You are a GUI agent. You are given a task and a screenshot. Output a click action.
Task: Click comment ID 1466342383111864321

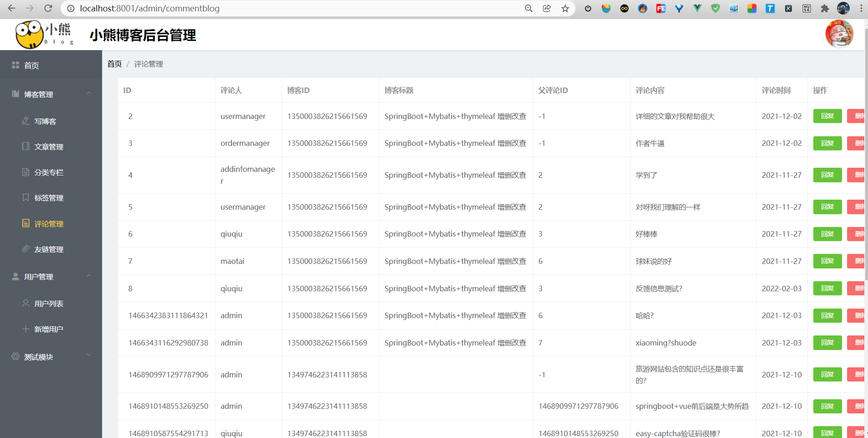[168, 315]
